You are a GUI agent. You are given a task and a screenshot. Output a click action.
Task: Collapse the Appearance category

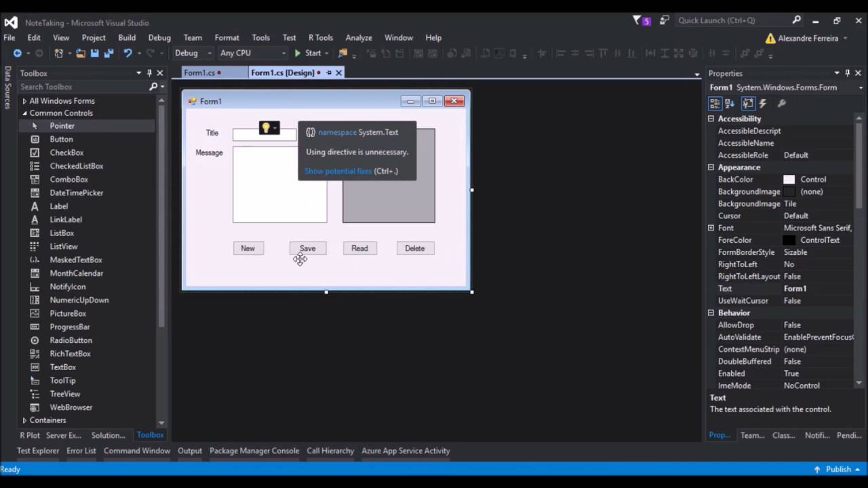tap(711, 167)
